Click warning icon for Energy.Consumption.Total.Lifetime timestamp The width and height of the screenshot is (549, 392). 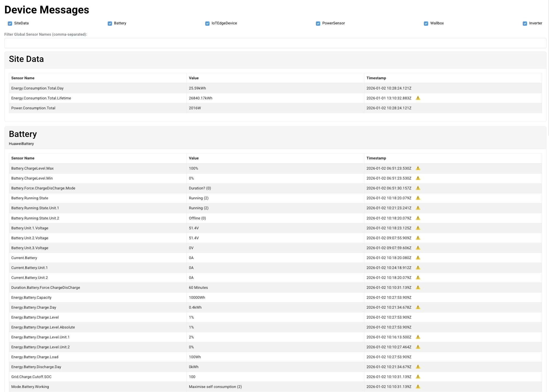point(418,98)
